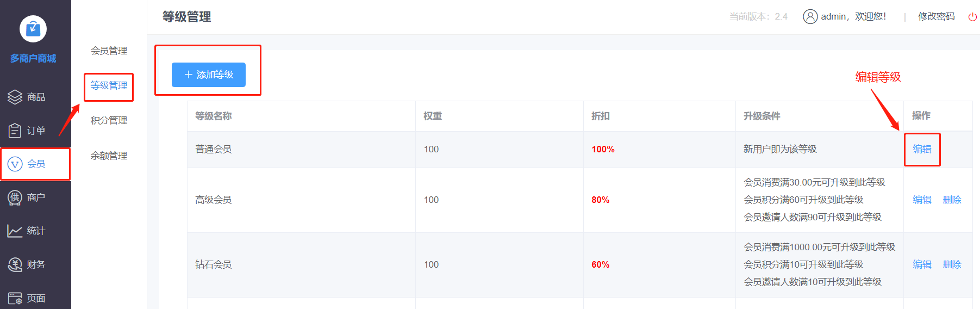
Task: Click the red power logout icon
Action: 972,17
